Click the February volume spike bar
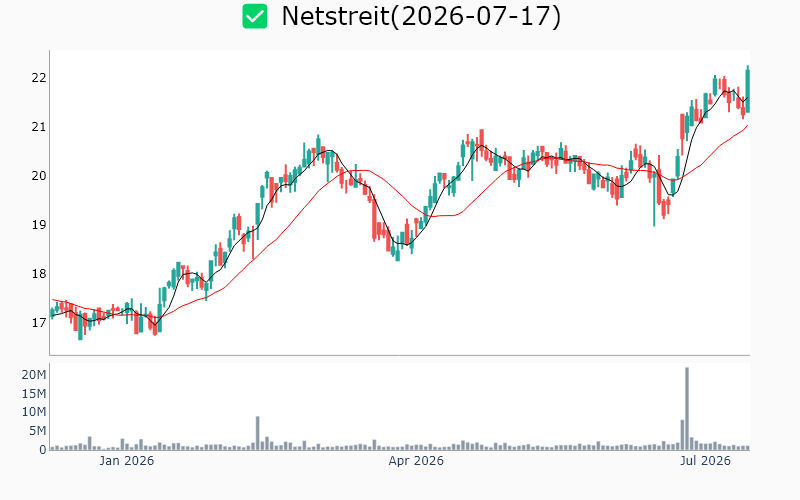 (x=258, y=433)
